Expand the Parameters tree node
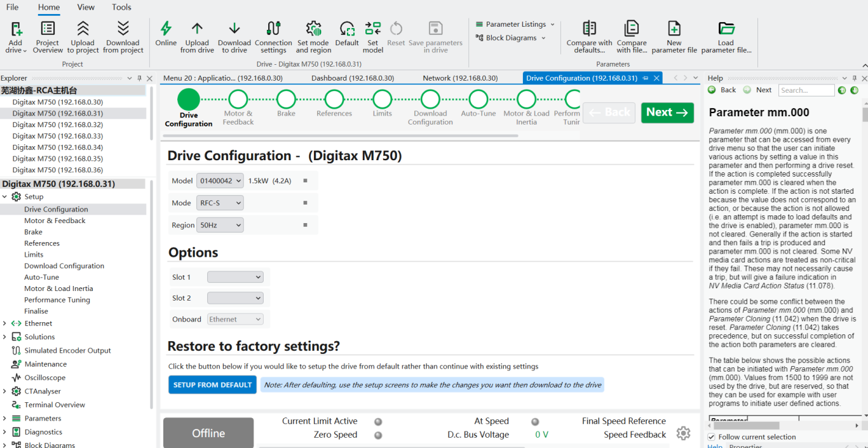 point(5,418)
